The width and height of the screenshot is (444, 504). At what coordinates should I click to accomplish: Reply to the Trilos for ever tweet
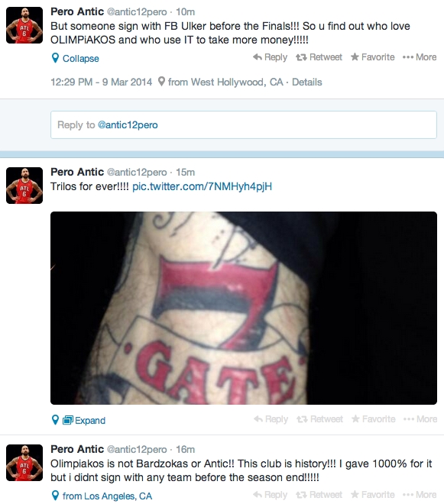pyautogui.click(x=271, y=419)
